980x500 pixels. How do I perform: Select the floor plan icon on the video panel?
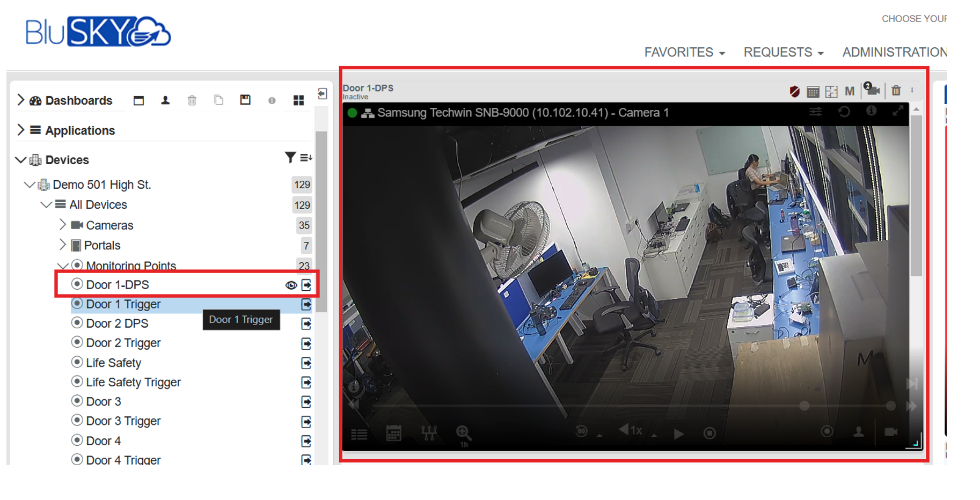(831, 91)
